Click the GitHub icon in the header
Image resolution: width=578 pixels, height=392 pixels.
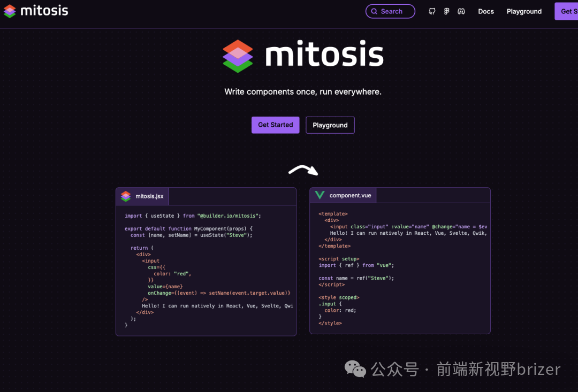pyautogui.click(x=432, y=11)
